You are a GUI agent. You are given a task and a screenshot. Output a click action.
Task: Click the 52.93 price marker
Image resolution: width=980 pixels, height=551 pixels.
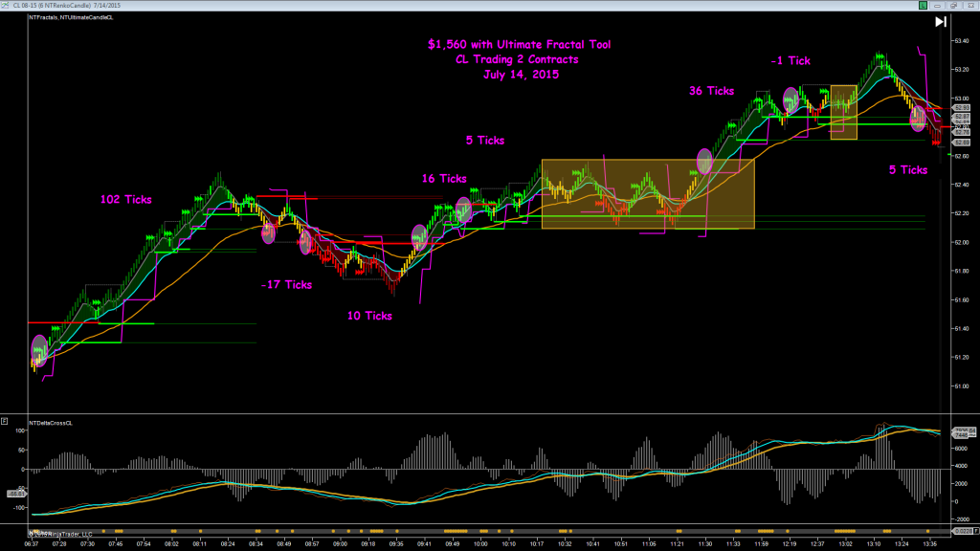pos(961,108)
